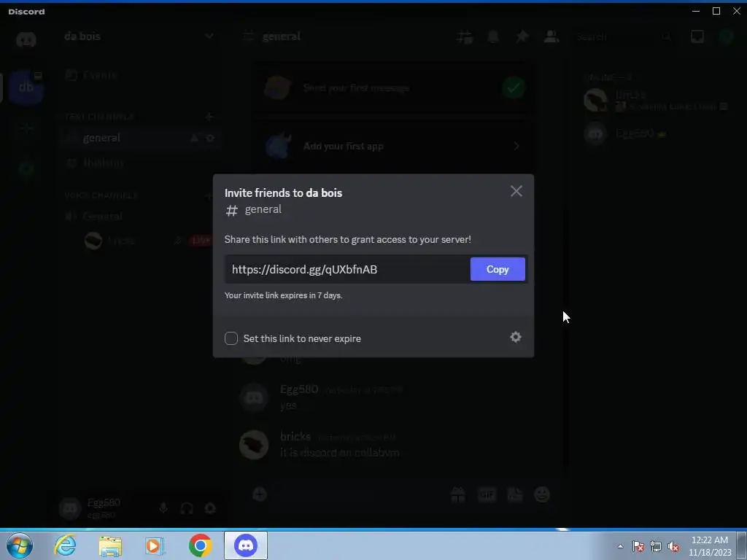Image resolution: width=747 pixels, height=560 pixels.
Task: Open the gift Nitro icon
Action: [x=458, y=495]
